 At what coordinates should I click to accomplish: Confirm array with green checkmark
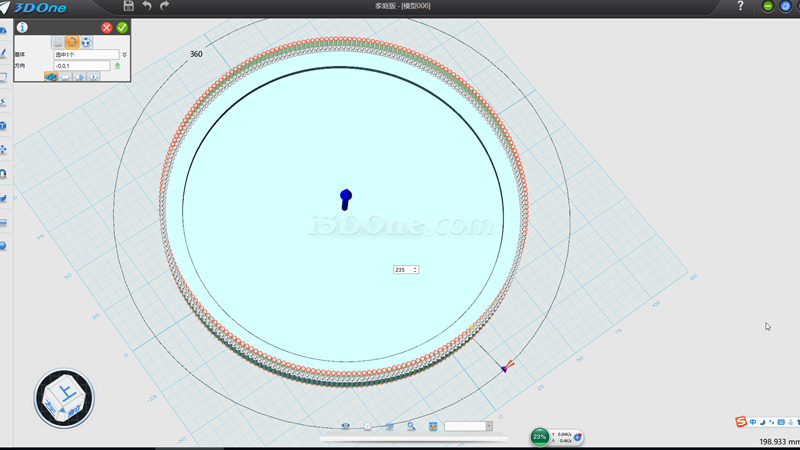122,28
